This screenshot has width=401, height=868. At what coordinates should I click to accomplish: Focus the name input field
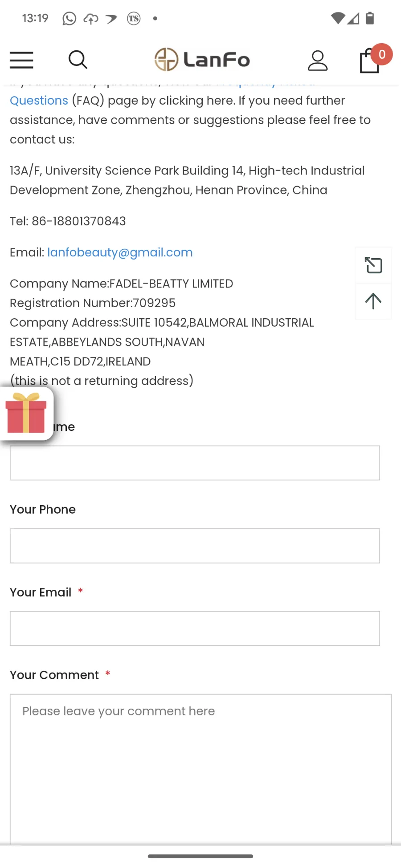[x=195, y=463]
